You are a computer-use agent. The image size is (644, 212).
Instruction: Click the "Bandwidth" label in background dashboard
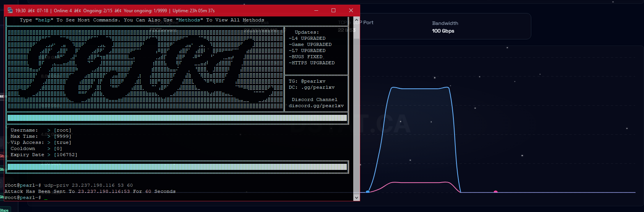(445, 23)
